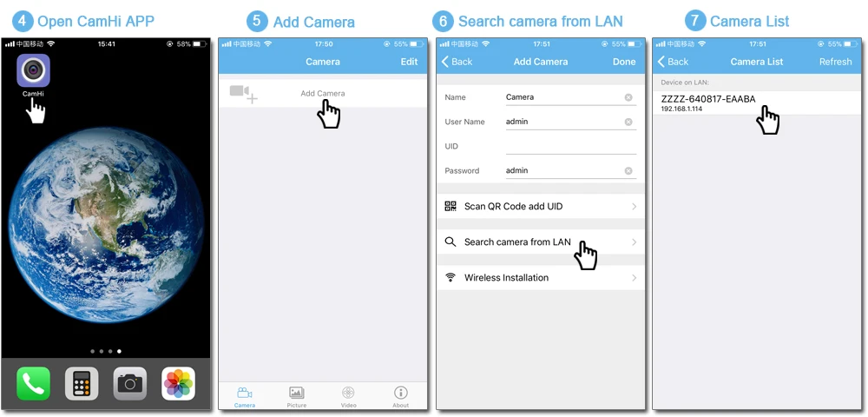Viewport: 868px width, 417px height.
Task: Clear the Name field with its X
Action: coord(628,97)
